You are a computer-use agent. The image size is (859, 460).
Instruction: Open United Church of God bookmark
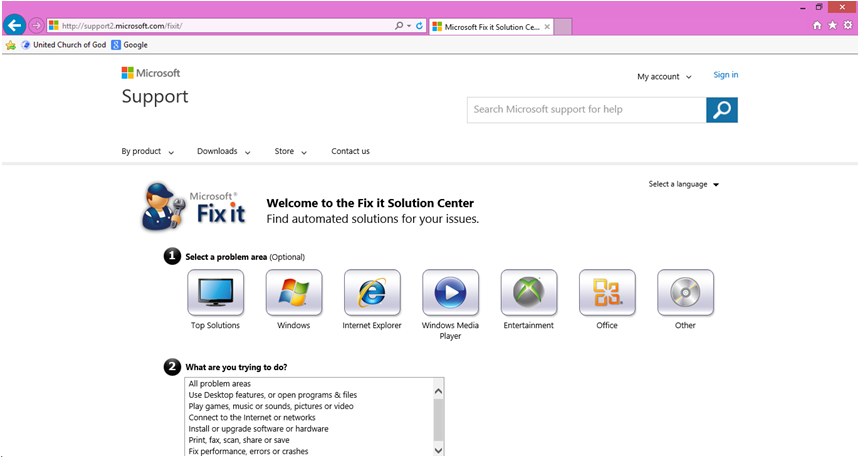point(64,45)
